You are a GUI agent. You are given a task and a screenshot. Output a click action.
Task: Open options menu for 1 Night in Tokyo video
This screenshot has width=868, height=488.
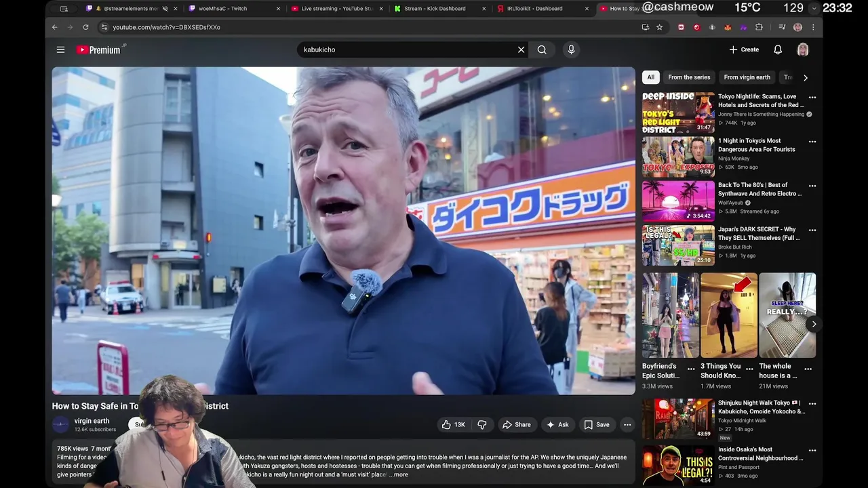(x=812, y=142)
